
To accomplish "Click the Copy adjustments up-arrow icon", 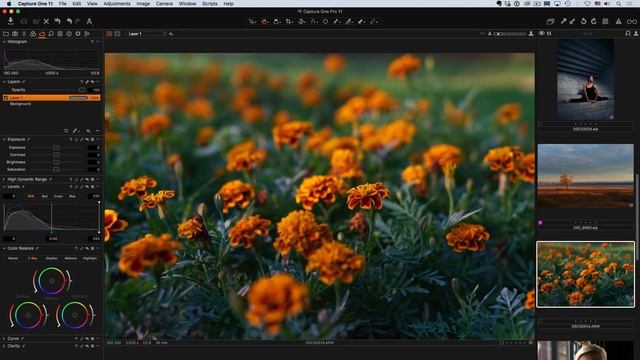I will pos(563,21).
